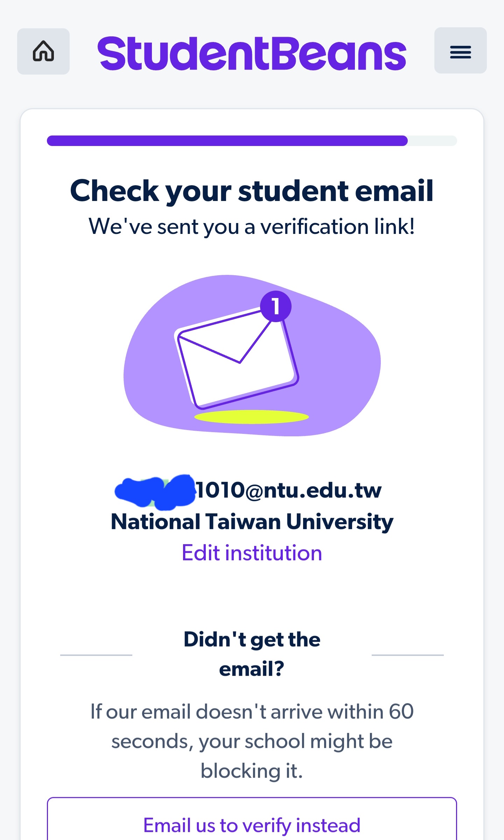Click divider line right of Didn't get
This screenshot has height=840, width=504.
click(408, 655)
